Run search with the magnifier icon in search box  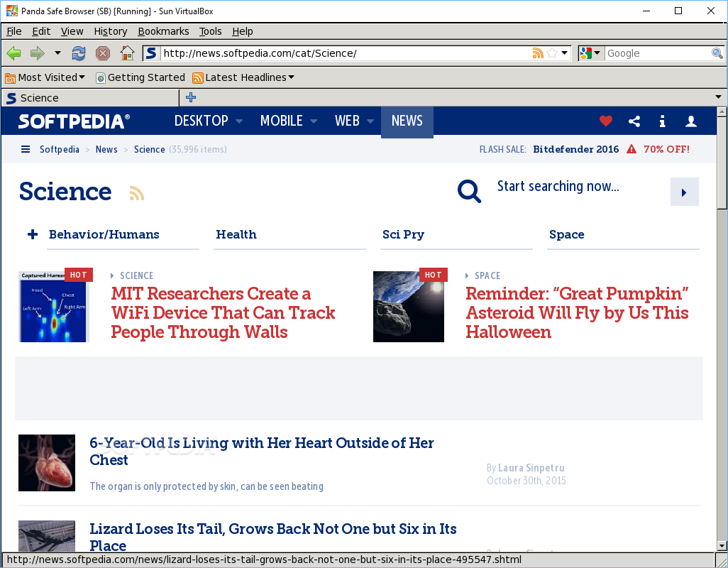[x=717, y=53]
